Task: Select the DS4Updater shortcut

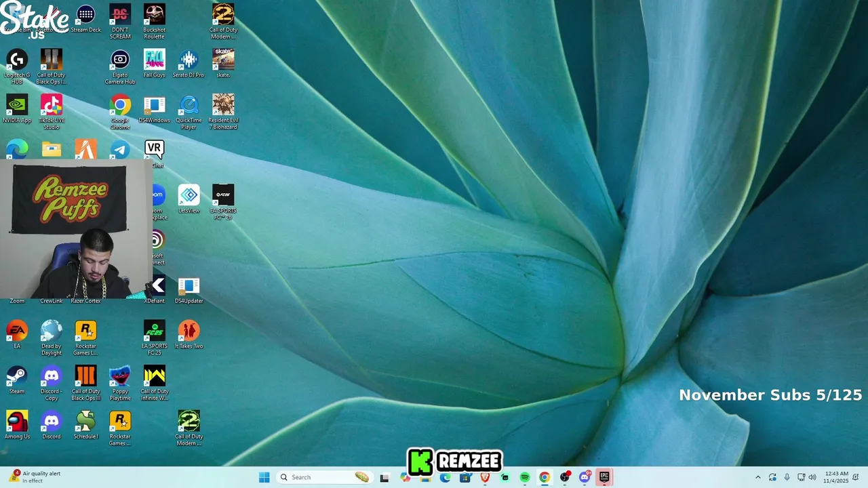Action: coord(189,290)
